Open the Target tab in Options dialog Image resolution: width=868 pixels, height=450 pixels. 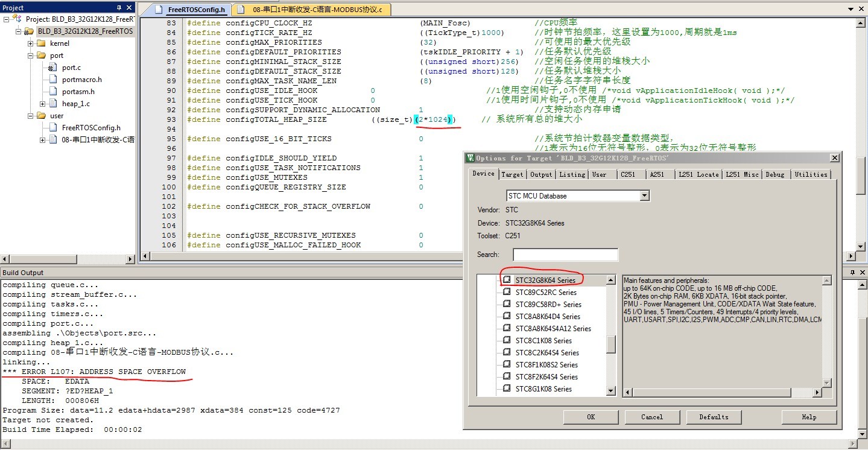click(512, 174)
